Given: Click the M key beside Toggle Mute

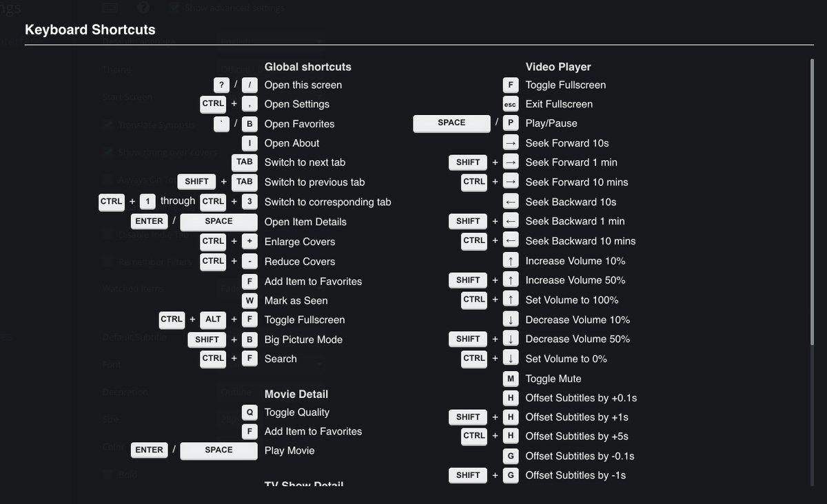Looking at the screenshot, I should 510,379.
